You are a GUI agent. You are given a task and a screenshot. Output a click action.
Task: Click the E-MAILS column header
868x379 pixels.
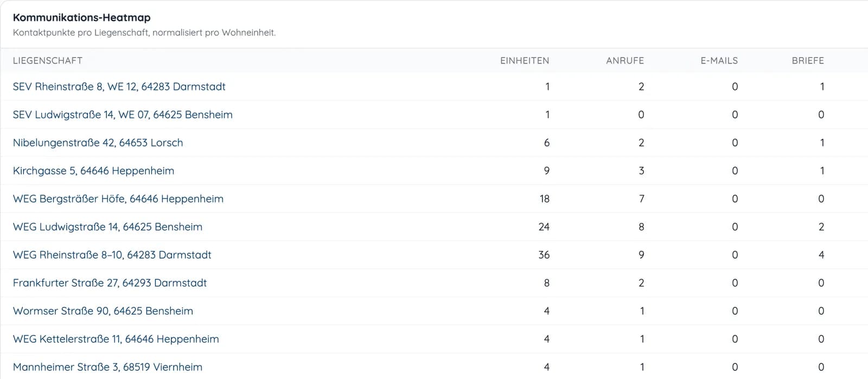719,61
